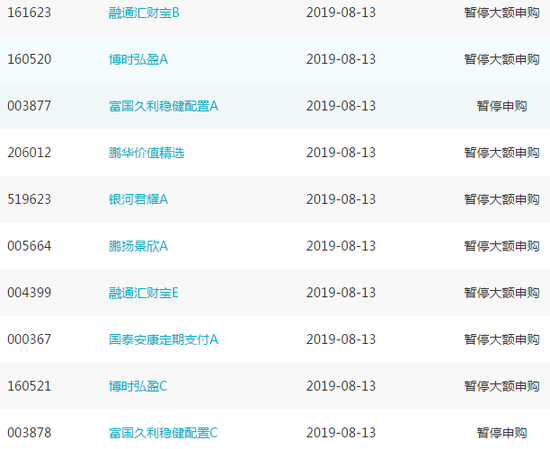Open fund link 融通汇财宝B

[144, 13]
